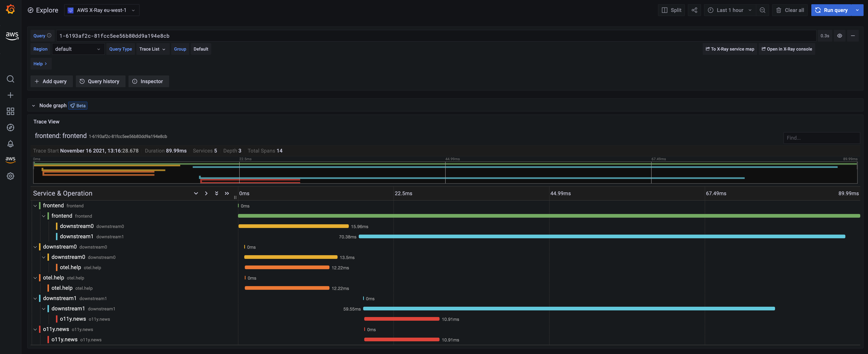Click the 0.3s query duration label
The height and width of the screenshot is (354, 868).
pyautogui.click(x=825, y=36)
